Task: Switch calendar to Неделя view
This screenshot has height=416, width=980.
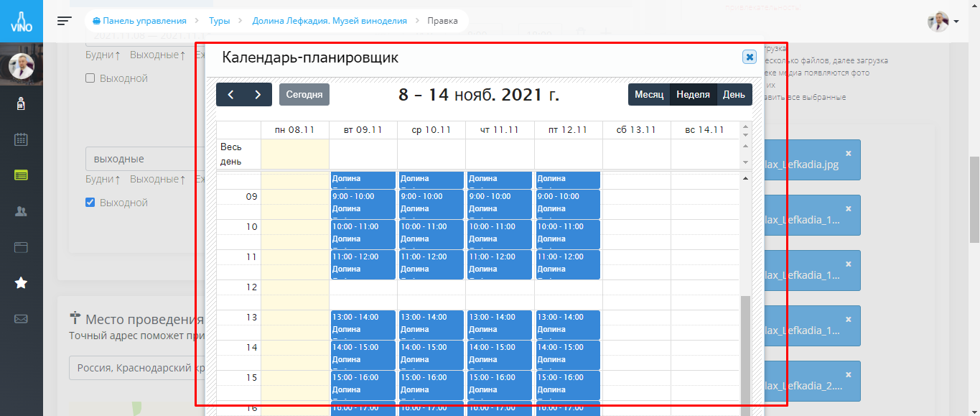Action: (693, 95)
